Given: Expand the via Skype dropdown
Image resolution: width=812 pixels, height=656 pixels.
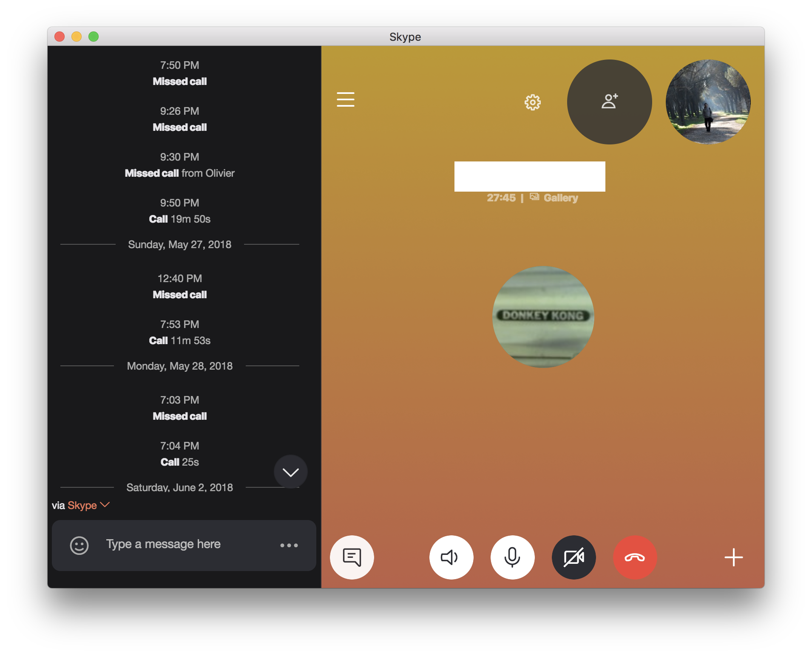Looking at the screenshot, I should [81, 505].
